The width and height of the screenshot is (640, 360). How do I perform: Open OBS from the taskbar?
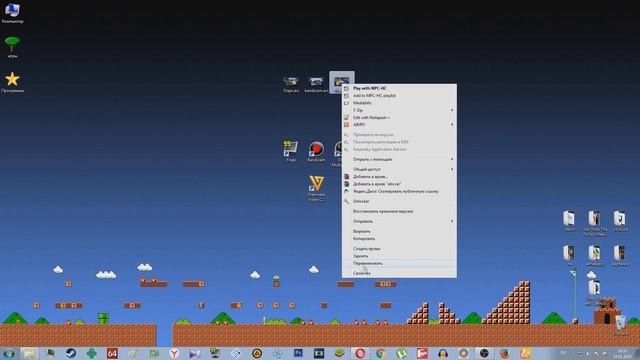[x=484, y=353]
